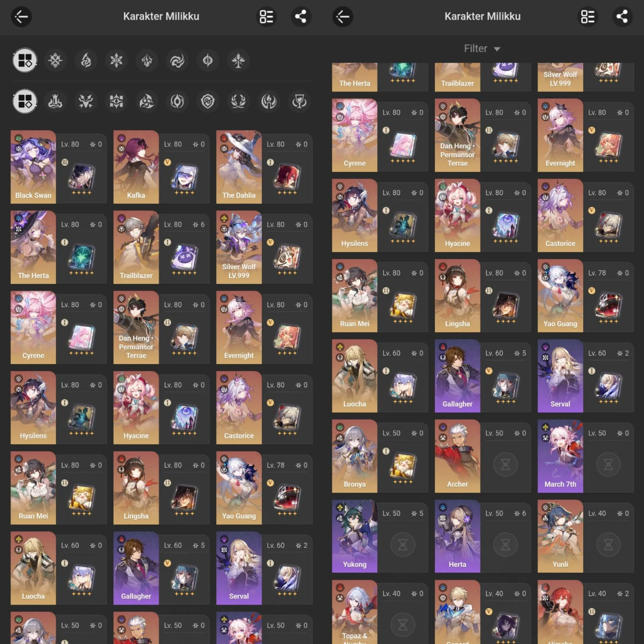Share the character list from the left panel
The width and height of the screenshot is (644, 644).
tap(301, 16)
